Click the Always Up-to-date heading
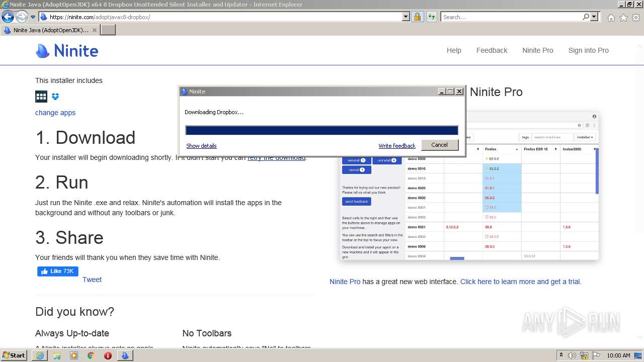This screenshot has width=644, height=362. pos(72,333)
